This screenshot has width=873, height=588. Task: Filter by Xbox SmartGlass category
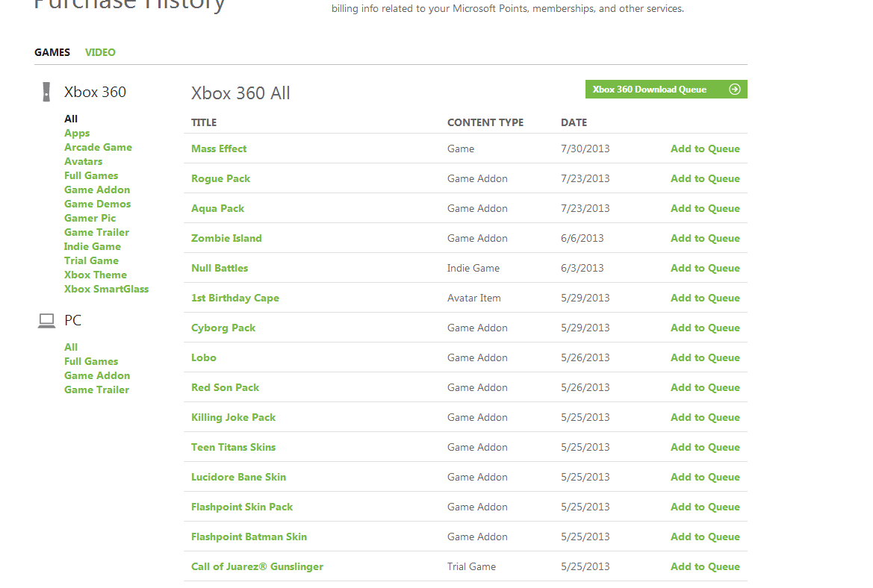point(106,290)
